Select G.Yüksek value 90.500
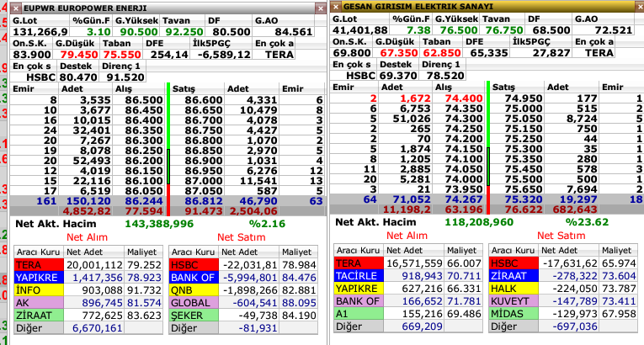The image size is (644, 345). [x=138, y=32]
